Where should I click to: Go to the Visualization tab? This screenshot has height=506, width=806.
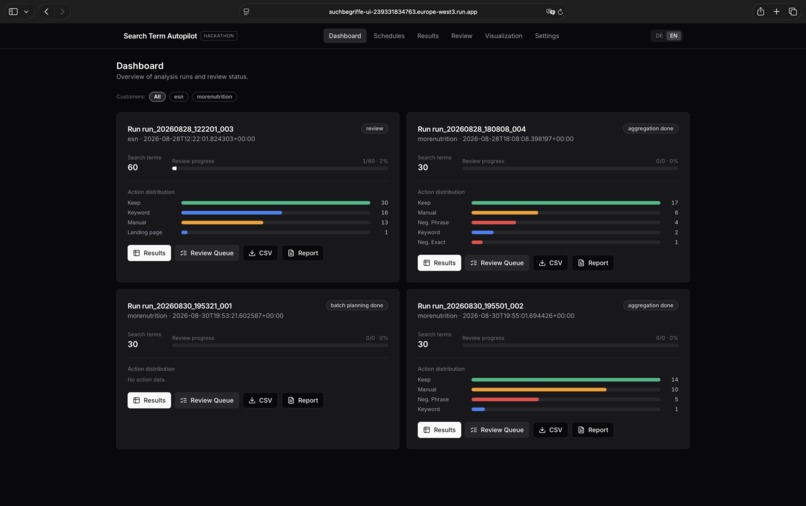pyautogui.click(x=504, y=36)
